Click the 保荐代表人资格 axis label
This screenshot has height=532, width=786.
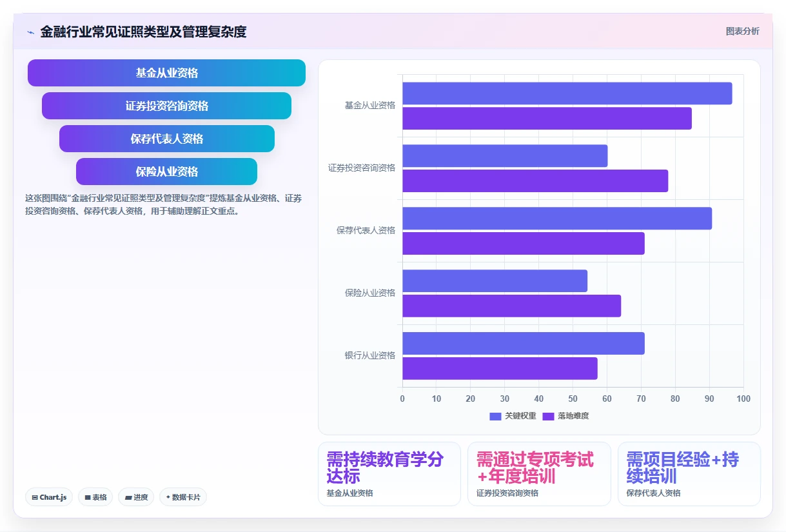pos(366,230)
